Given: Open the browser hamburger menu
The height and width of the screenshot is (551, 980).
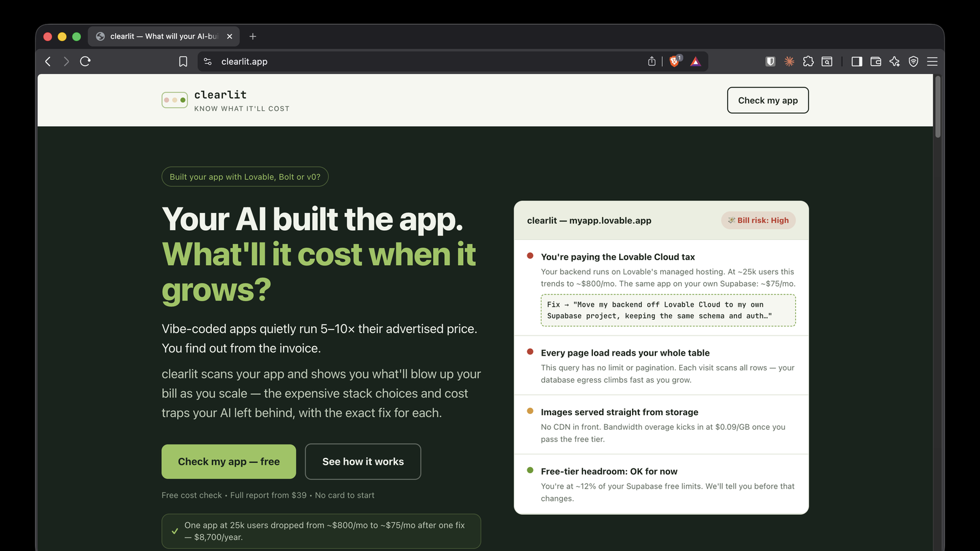Looking at the screenshot, I should [932, 61].
